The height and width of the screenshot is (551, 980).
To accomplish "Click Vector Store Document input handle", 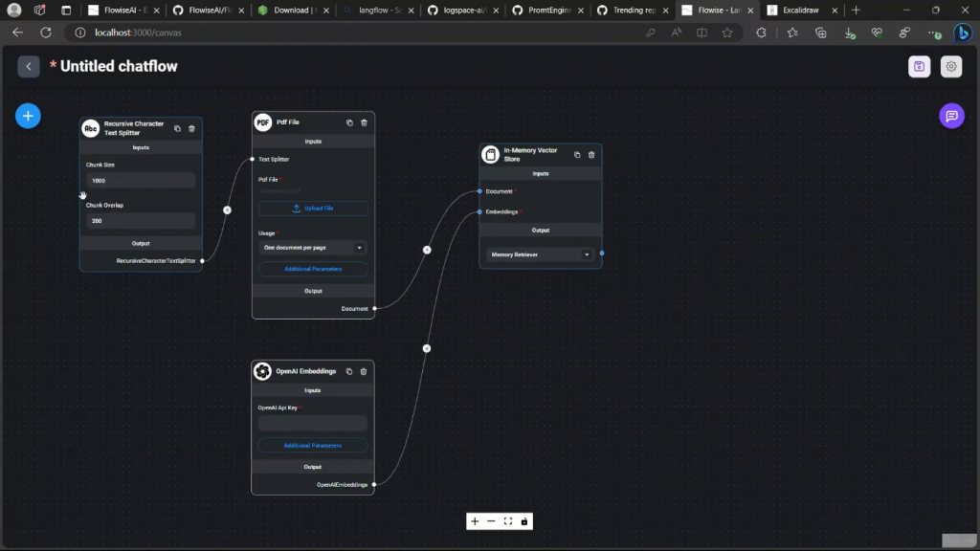I will coord(480,191).
